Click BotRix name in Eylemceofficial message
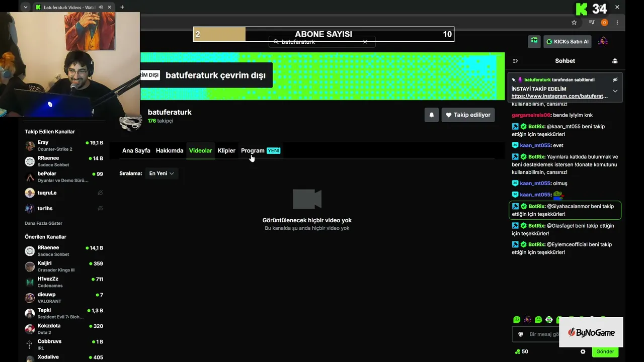Viewport: 644px width, 362px height. click(537, 244)
